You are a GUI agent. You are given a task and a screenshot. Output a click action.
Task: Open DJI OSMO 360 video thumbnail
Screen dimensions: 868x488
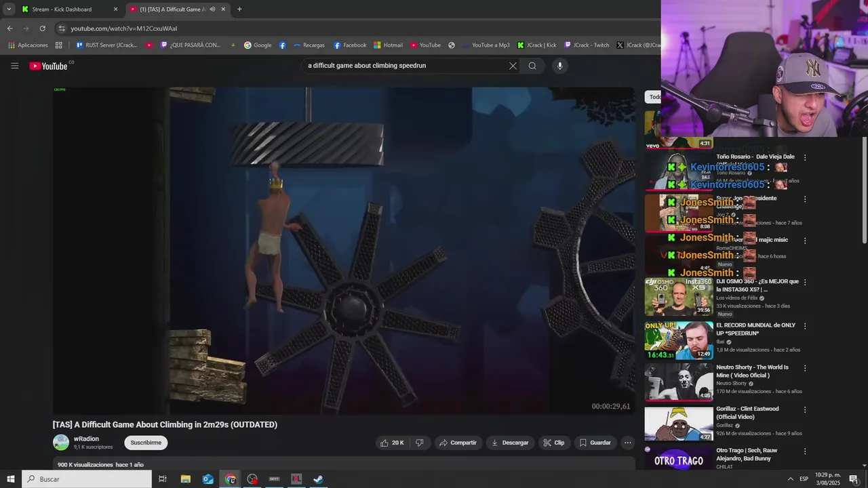coord(678,296)
